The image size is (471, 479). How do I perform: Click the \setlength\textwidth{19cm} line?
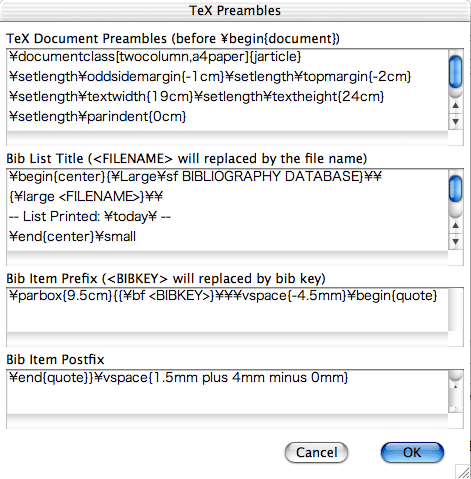tap(197, 97)
